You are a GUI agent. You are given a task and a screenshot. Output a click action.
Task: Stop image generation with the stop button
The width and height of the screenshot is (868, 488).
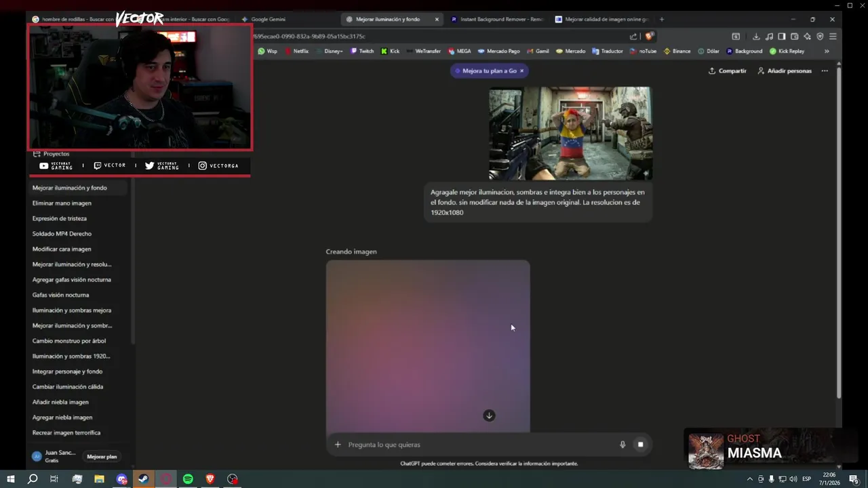click(x=640, y=445)
